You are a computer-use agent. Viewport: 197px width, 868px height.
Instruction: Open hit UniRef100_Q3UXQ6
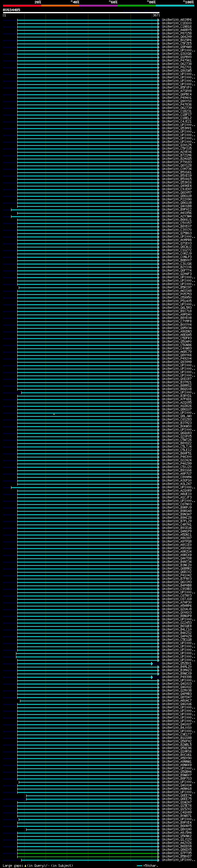point(177,54)
